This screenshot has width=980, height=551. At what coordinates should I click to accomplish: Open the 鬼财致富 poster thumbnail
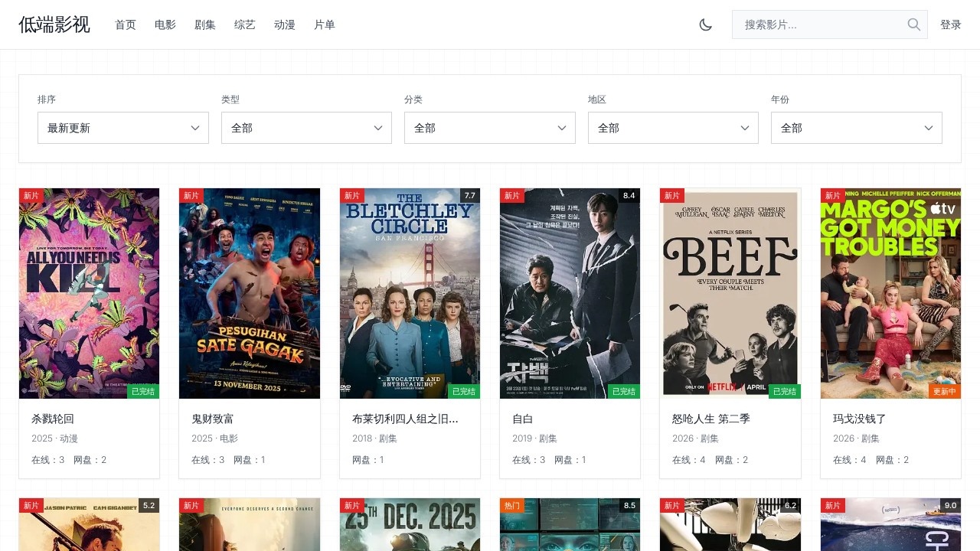(x=250, y=293)
